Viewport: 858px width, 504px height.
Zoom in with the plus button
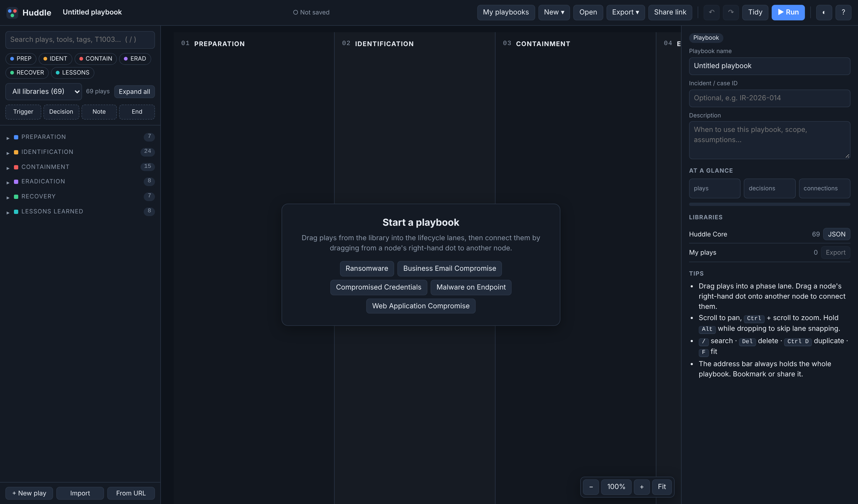click(x=642, y=487)
